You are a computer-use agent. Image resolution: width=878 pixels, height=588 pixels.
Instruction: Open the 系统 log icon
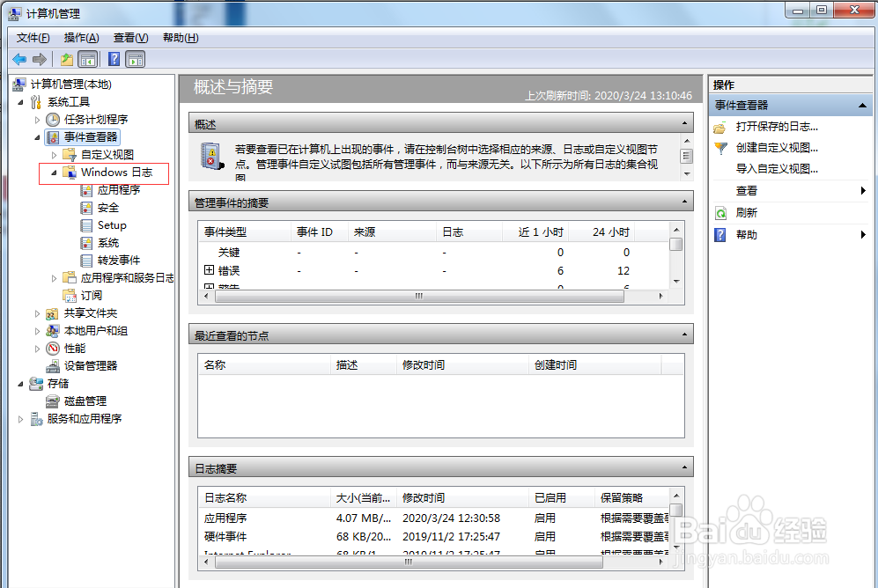click(x=86, y=243)
